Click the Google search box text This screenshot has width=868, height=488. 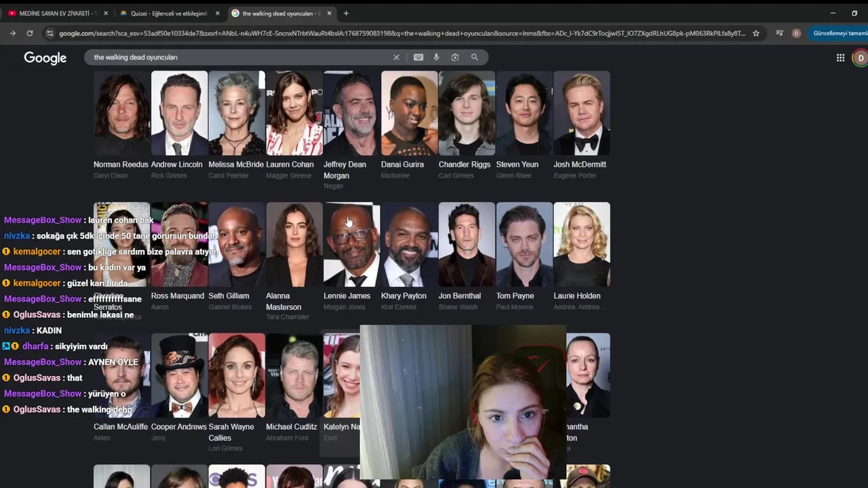click(136, 58)
